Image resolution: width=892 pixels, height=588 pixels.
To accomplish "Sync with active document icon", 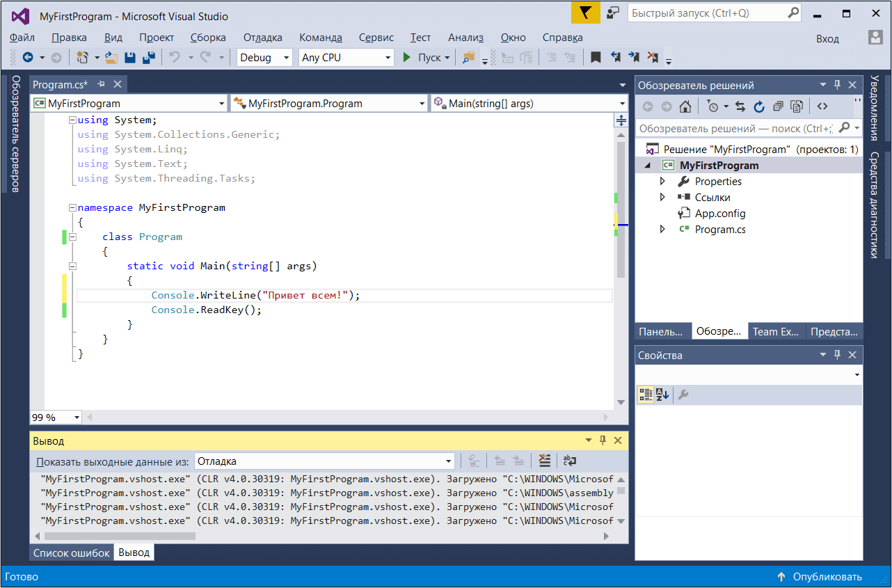I will (740, 106).
